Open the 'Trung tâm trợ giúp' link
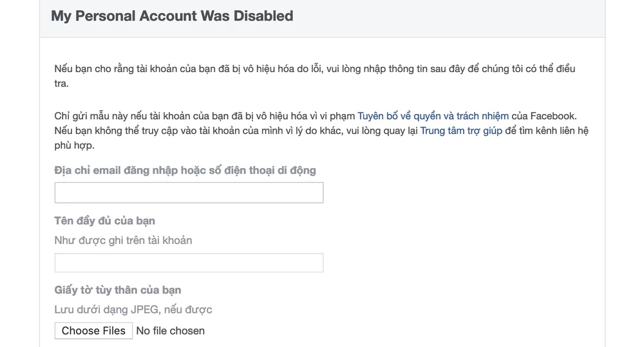644x347 pixels. (460, 131)
